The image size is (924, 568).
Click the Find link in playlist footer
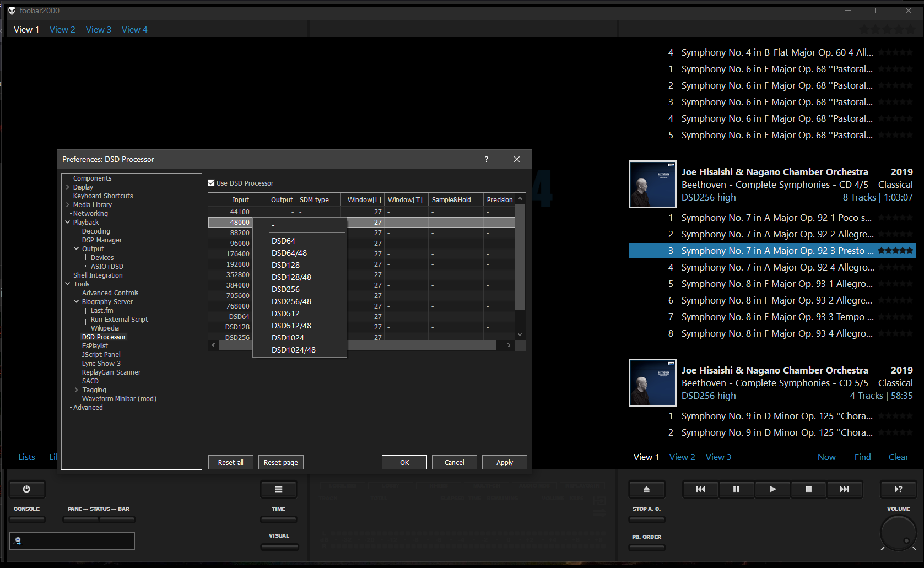tap(863, 457)
